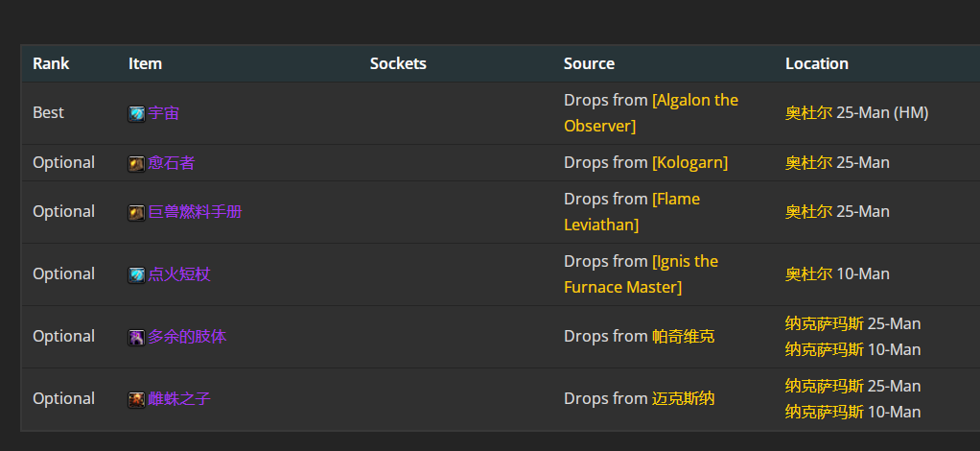
Task: Click the 点火短杖 item icon
Action: click(136, 275)
